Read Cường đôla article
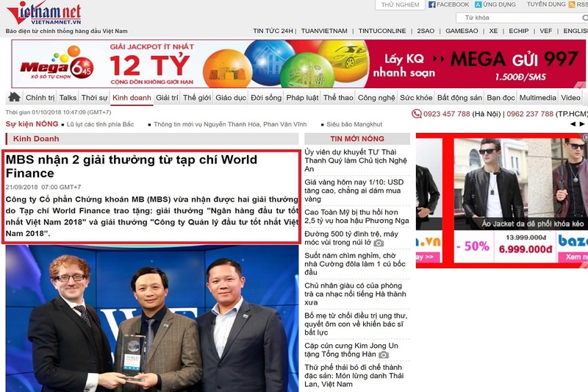The image size is (588, 392). pyautogui.click(x=355, y=264)
